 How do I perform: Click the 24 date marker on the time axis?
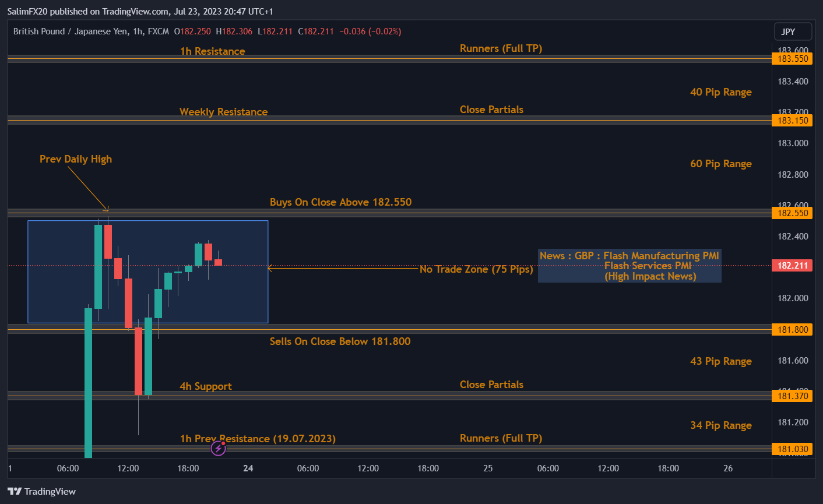point(248,468)
